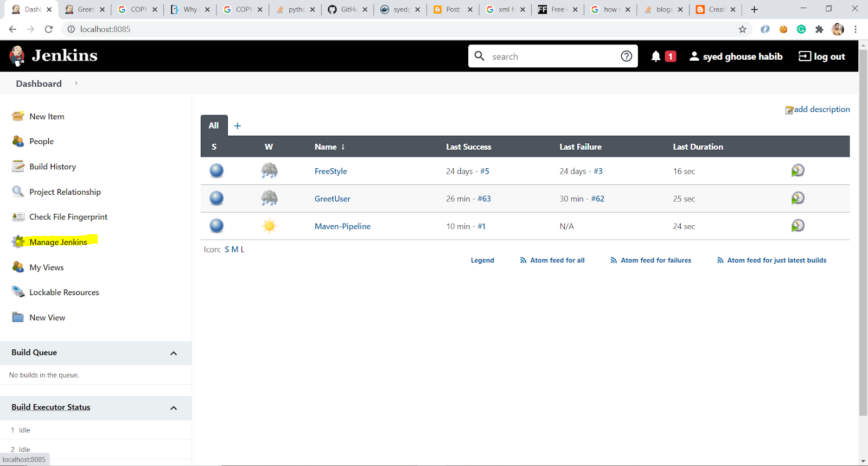This screenshot has height=466, width=868.
Task: Open the Maven-Pipeline job
Action: point(343,226)
